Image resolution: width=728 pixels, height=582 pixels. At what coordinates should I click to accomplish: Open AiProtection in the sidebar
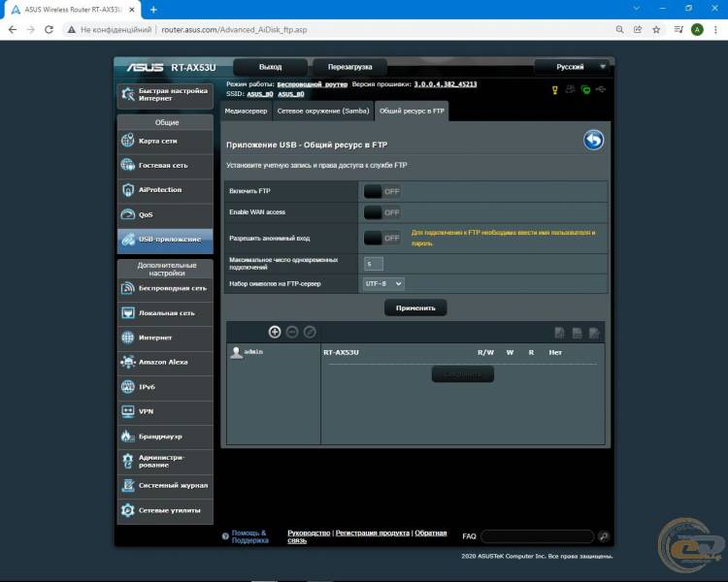(x=165, y=190)
